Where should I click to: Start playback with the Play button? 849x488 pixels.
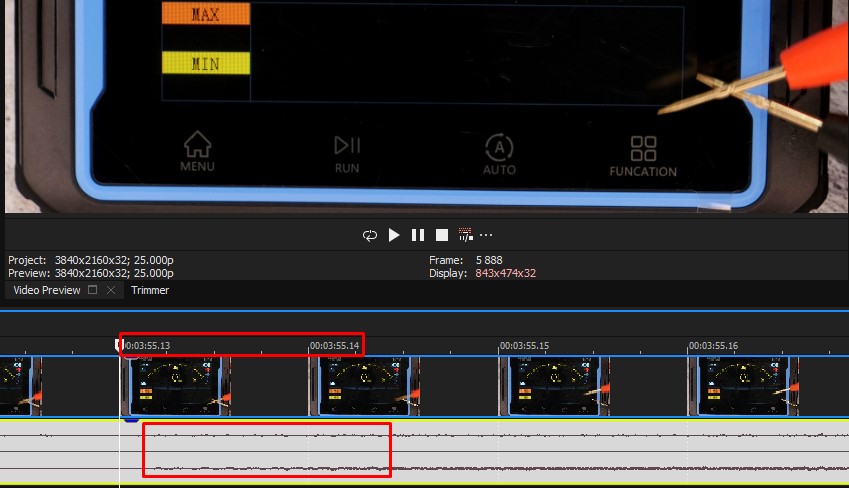pos(394,235)
